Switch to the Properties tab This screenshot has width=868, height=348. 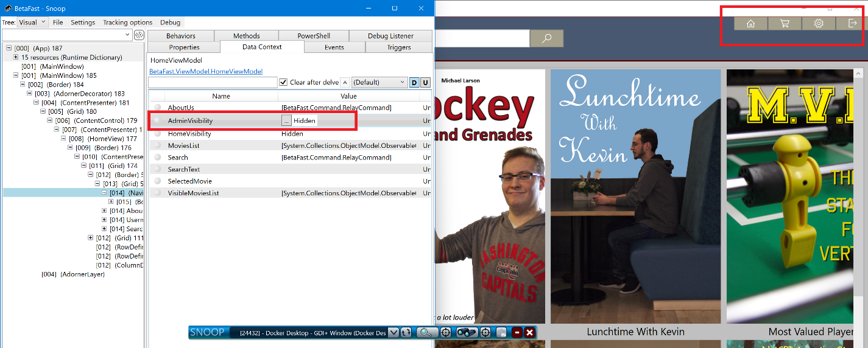(x=184, y=47)
